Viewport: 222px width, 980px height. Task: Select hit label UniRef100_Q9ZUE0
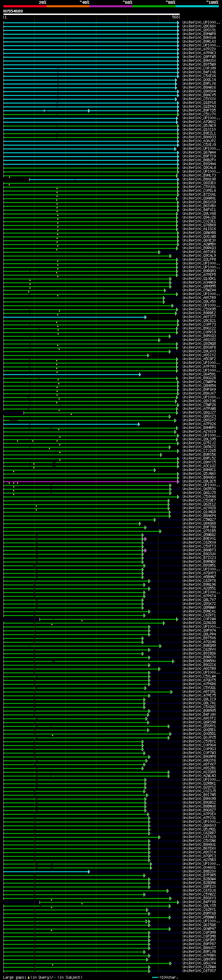click(x=199, y=183)
